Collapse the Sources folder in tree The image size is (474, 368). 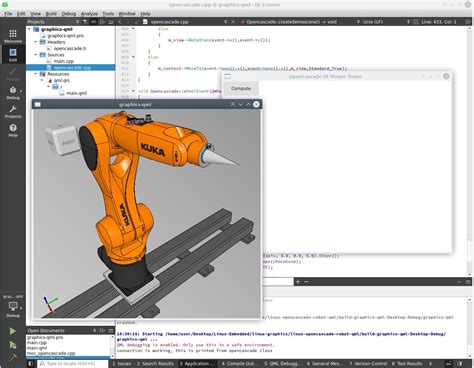pos(36,55)
